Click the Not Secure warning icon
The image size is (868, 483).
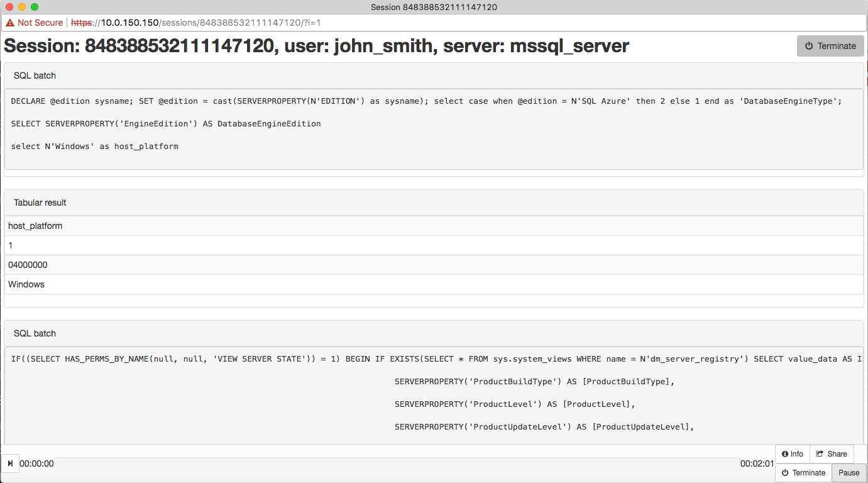click(10, 23)
